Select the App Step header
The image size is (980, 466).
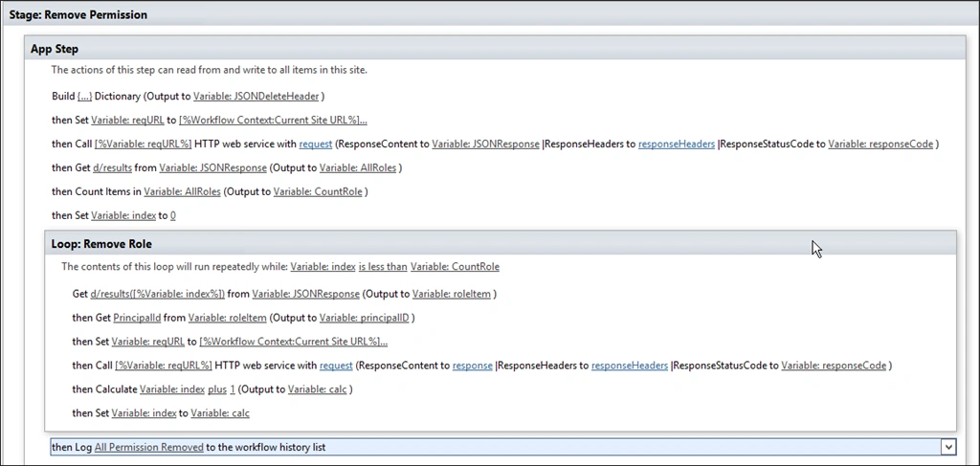point(494,49)
